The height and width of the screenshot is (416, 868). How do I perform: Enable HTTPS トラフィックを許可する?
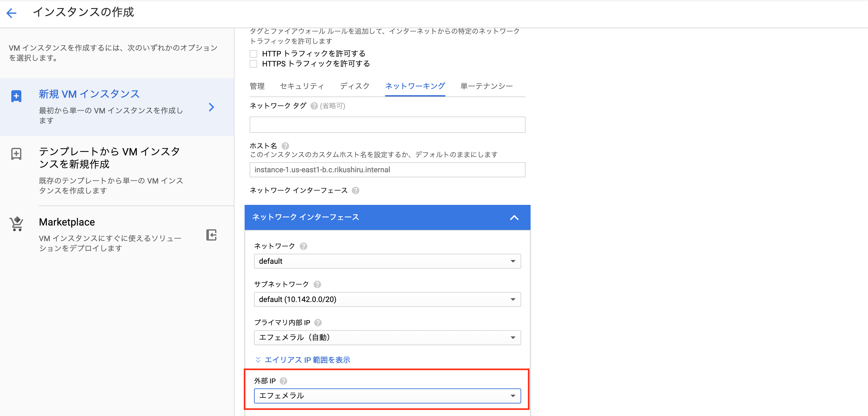click(253, 64)
